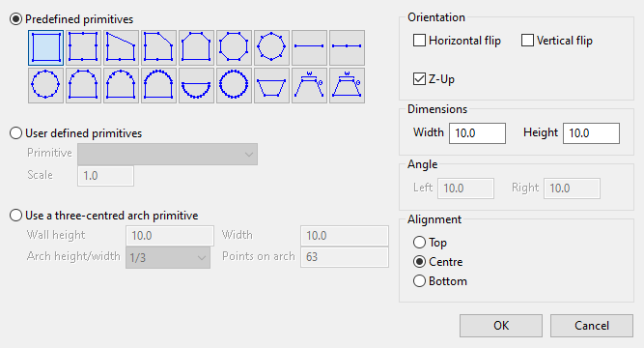Screen dimensions: 644x348
Task: Choose the octagon primitive shape
Action: tap(234, 47)
